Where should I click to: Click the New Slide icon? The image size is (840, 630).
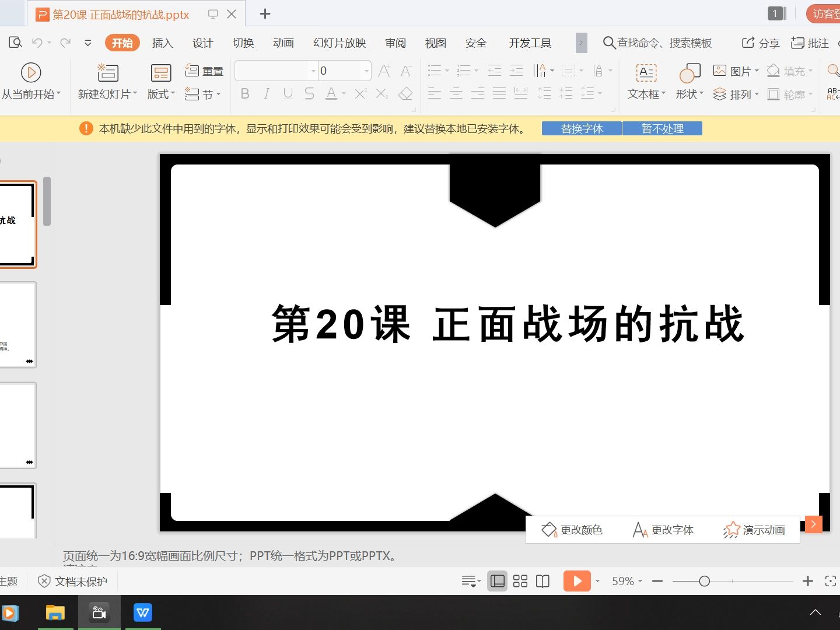pos(107,73)
